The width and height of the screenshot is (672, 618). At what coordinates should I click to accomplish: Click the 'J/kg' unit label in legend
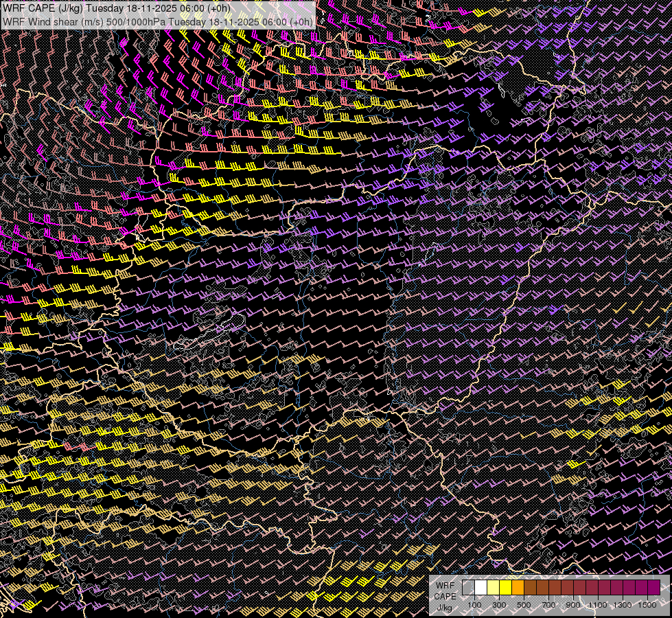(444, 608)
